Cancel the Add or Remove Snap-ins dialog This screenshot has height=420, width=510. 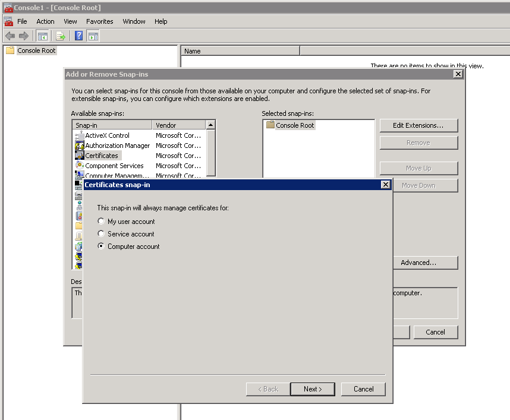436,332
